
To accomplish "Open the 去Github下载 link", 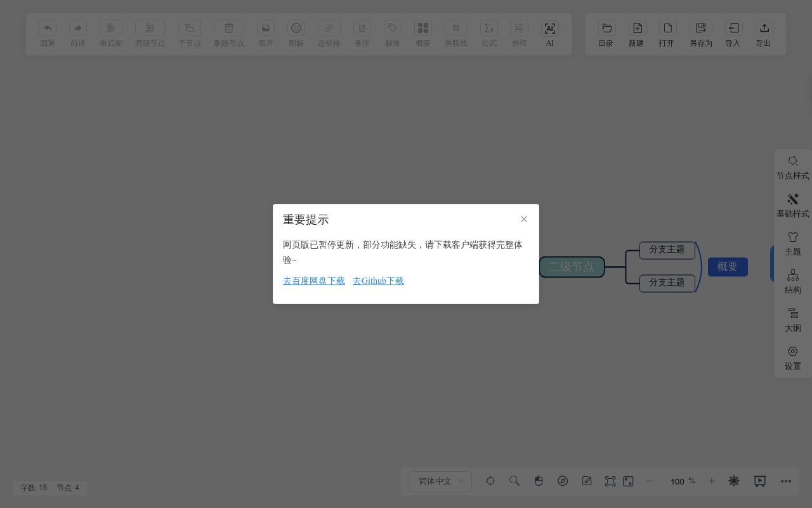I will (x=378, y=281).
